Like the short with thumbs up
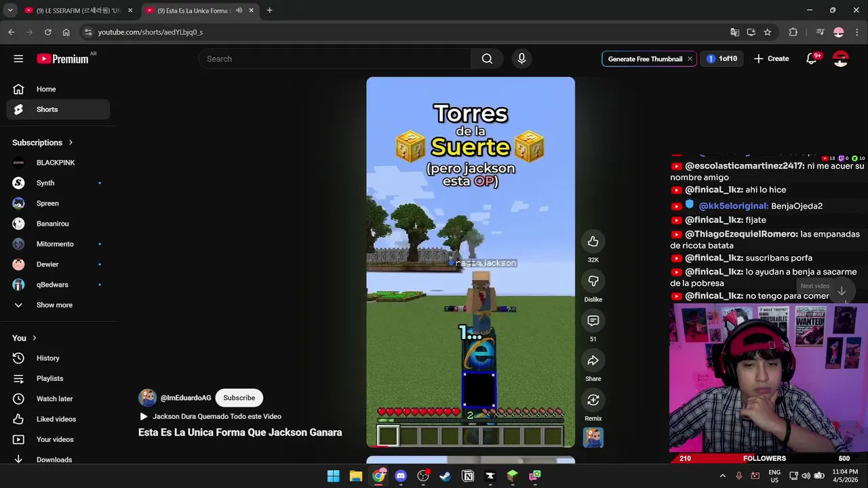Screen dimensions: 868x488 click(x=593, y=242)
